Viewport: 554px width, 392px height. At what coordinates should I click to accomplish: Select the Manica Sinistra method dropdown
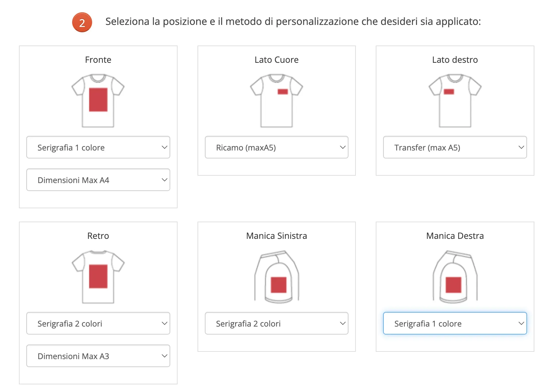point(276,323)
